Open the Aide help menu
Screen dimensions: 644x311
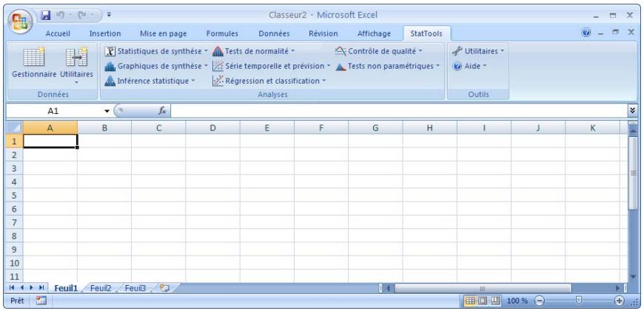[469, 66]
